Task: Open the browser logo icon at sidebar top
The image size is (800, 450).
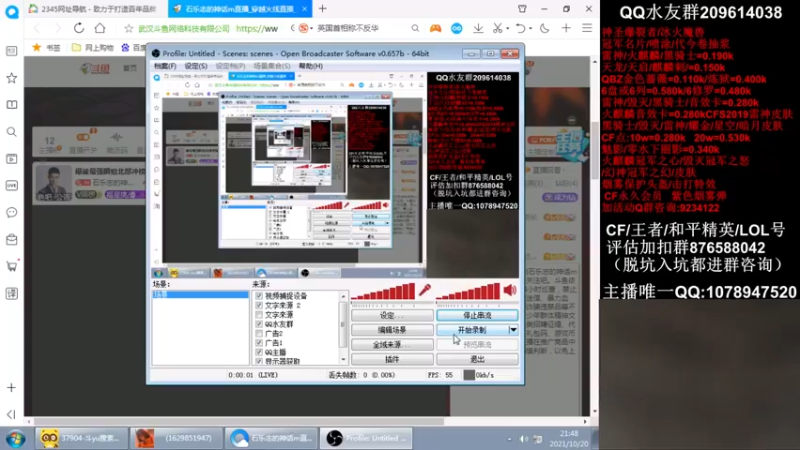Action: tap(12, 11)
